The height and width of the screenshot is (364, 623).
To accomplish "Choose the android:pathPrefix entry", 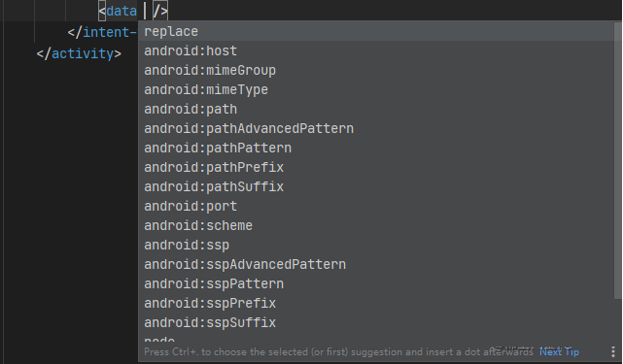I will click(x=376, y=168).
